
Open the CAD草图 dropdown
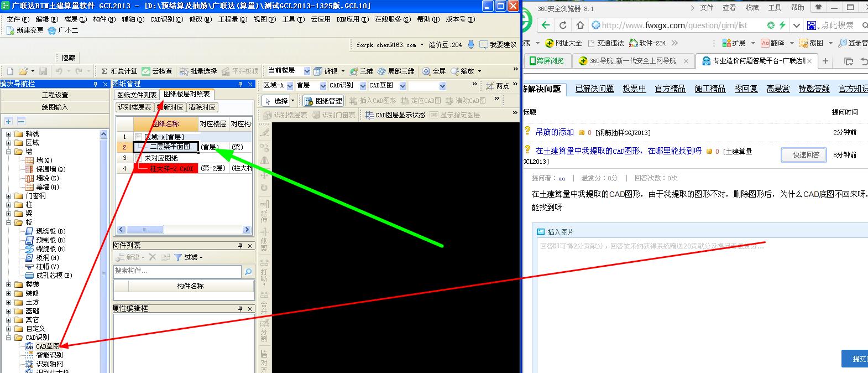402,86
